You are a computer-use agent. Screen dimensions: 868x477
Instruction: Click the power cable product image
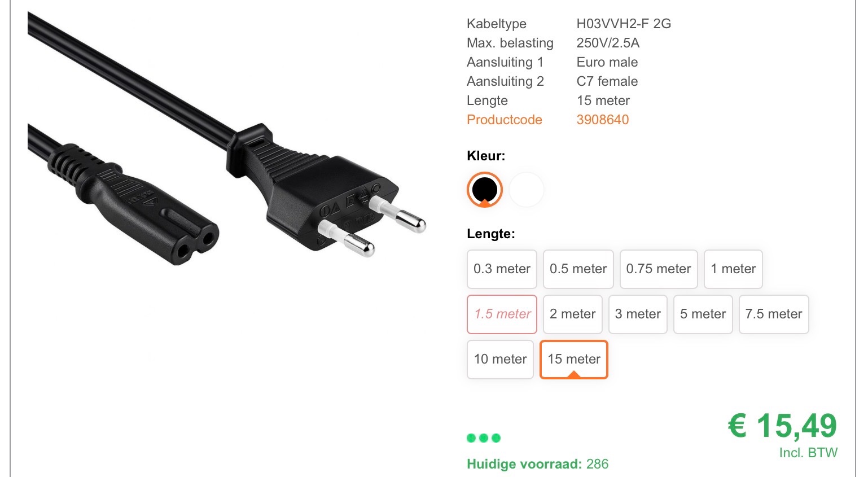point(226,141)
